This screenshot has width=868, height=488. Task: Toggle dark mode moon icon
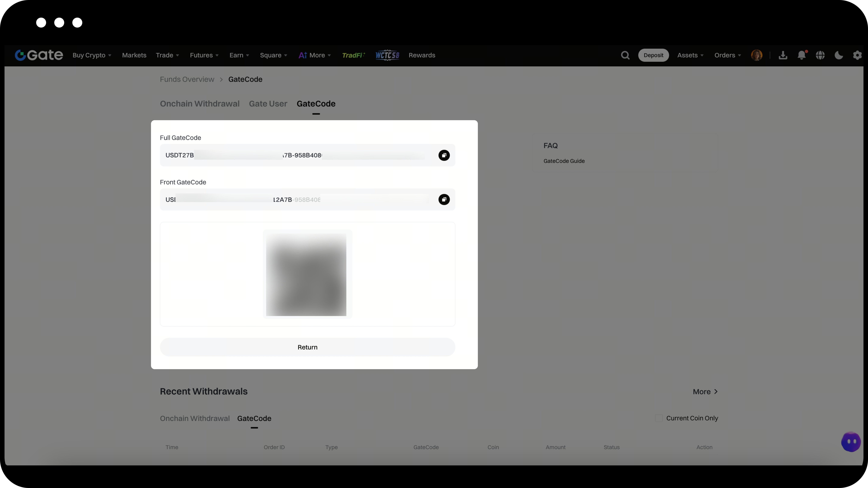click(x=839, y=55)
